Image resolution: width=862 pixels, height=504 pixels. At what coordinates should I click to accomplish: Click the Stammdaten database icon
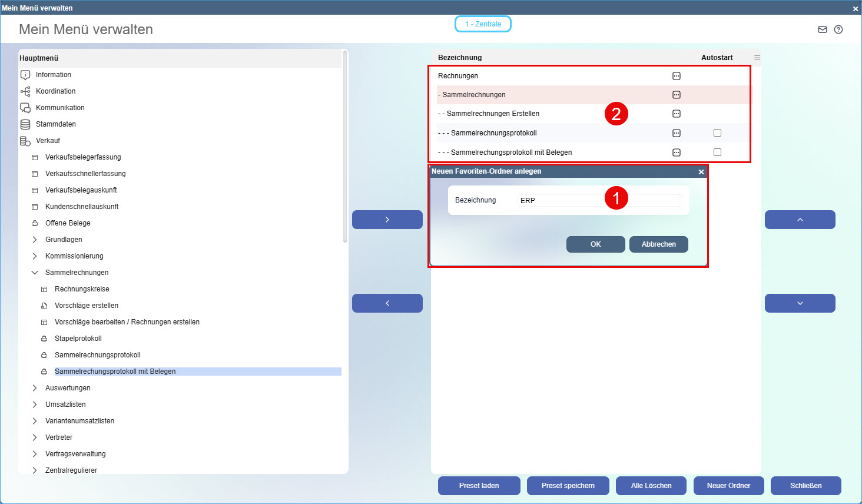[x=25, y=124]
